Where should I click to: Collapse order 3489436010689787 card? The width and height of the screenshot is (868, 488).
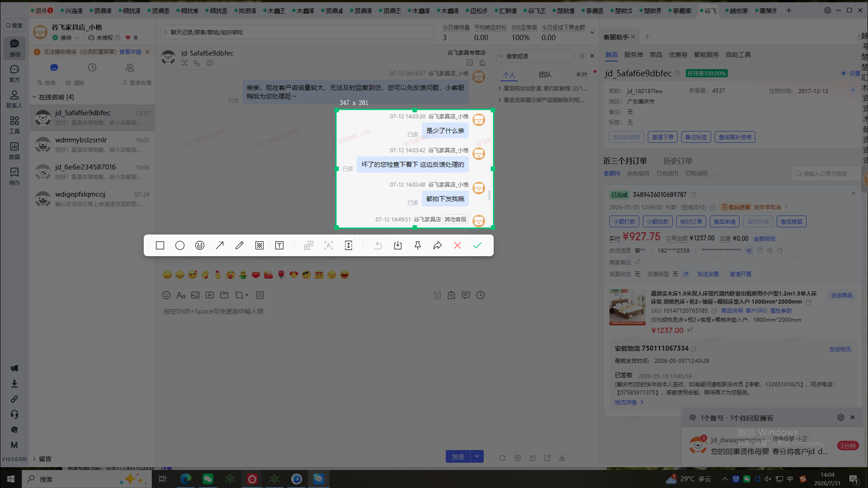[x=854, y=194]
